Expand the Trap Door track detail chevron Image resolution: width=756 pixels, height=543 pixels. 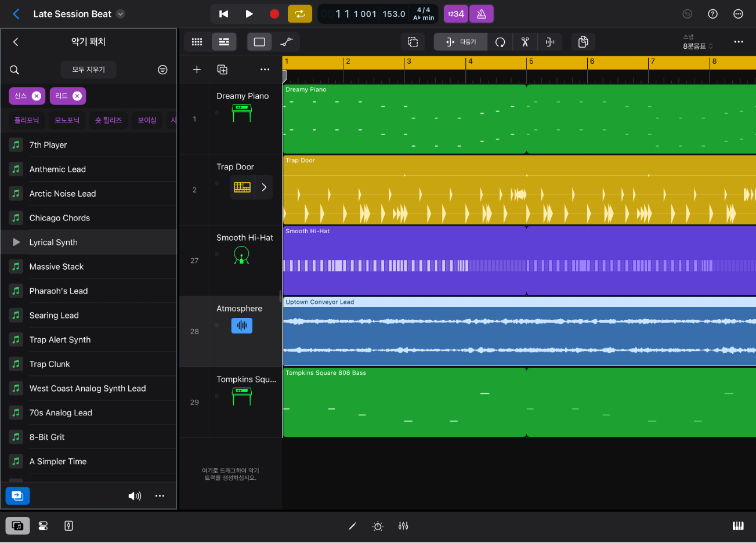(x=265, y=187)
